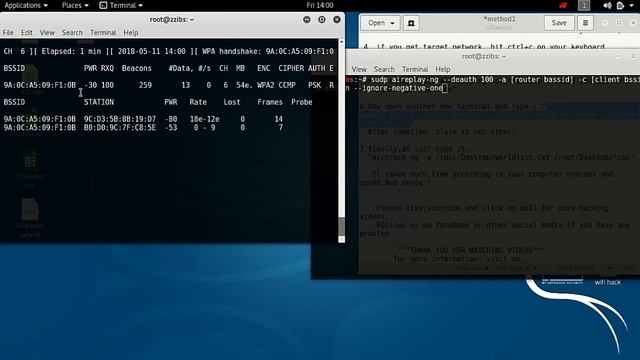640x360 pixels.
Task: Click the Probe column header
Action: (x=302, y=102)
